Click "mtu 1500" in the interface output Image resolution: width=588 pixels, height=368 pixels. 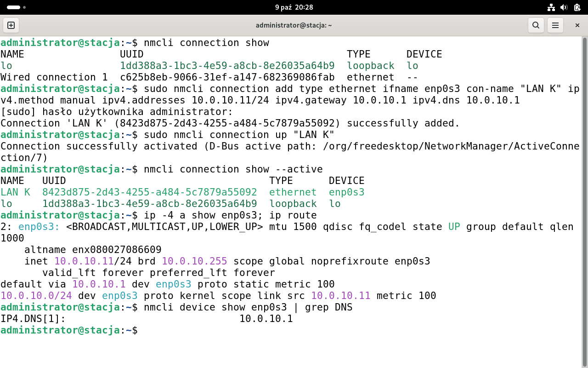point(293,227)
